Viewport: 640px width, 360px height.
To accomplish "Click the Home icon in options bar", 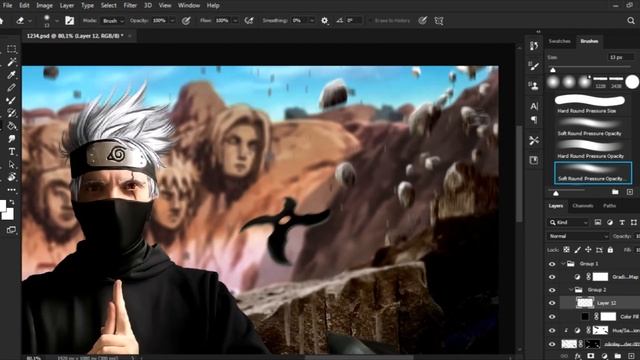I will 2,20.
